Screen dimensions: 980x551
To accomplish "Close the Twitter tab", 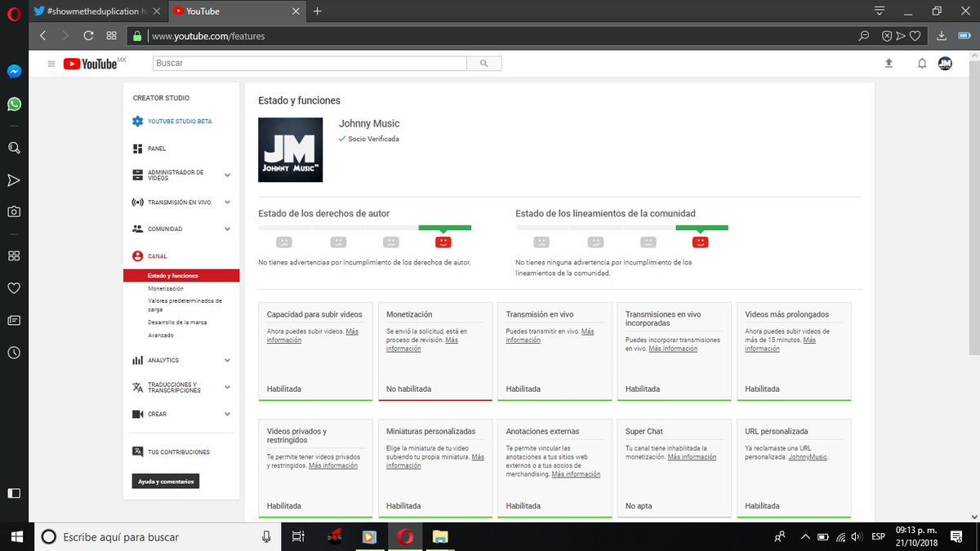I will pos(157,11).
